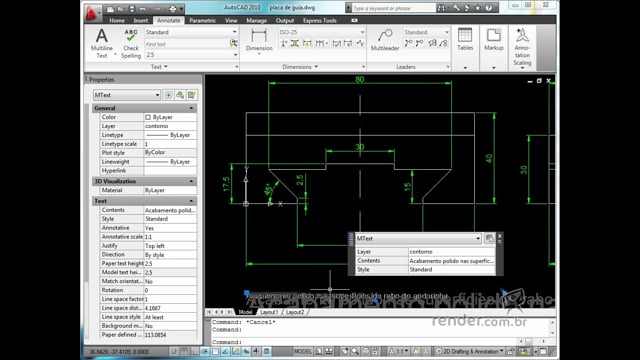Open the Standard text style dropdown
Image resolution: width=640 pixels, height=360 pixels.
click(191, 32)
